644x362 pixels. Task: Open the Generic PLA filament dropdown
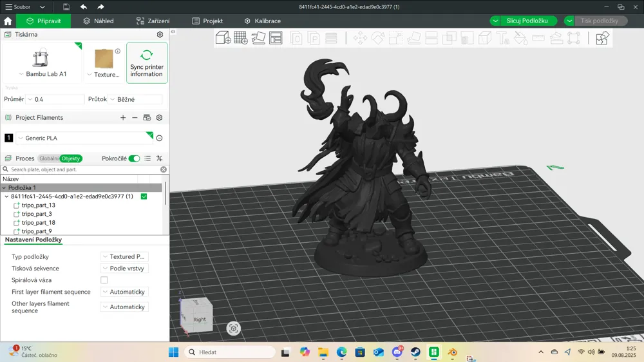pos(84,138)
